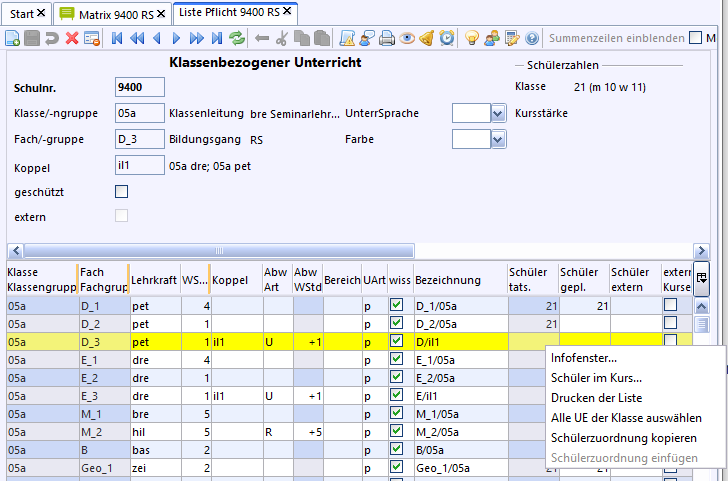Screen dimensions: 728x481
Task: Click the horizontal scrollbar thumb
Action: [x=219, y=251]
